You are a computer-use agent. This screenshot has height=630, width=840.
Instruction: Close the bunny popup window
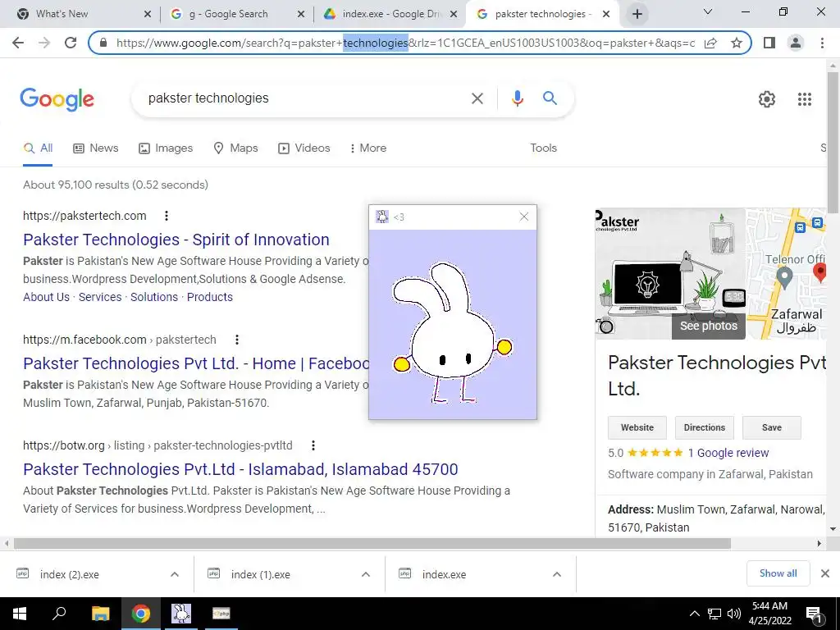(x=524, y=217)
